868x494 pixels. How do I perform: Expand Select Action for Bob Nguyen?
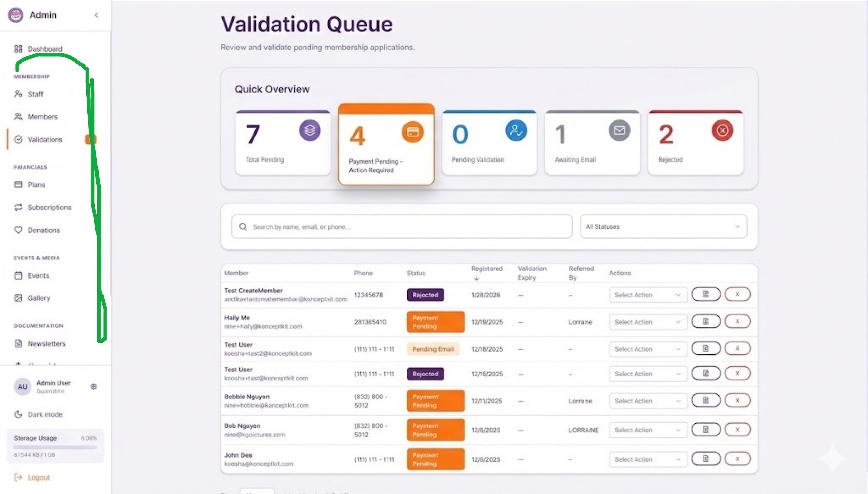tap(647, 430)
